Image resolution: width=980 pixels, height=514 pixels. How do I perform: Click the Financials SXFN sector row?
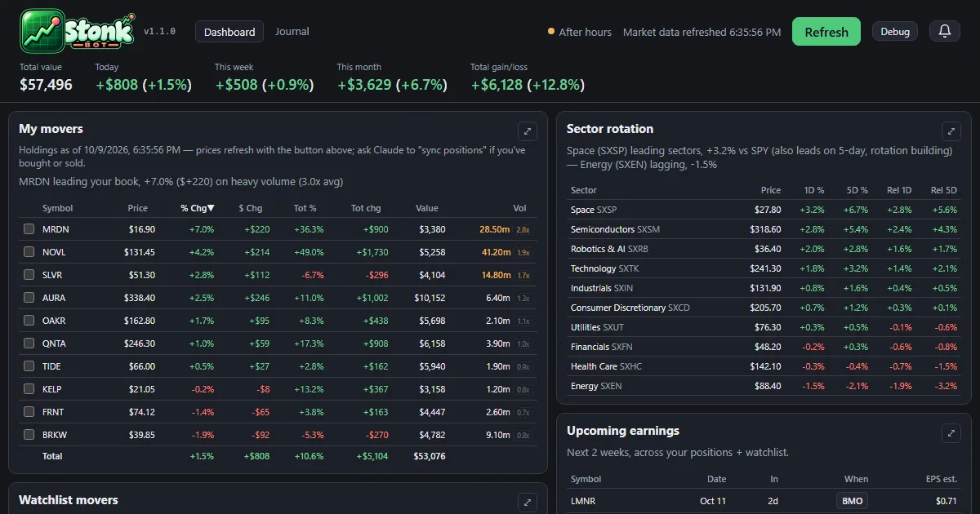click(764, 347)
